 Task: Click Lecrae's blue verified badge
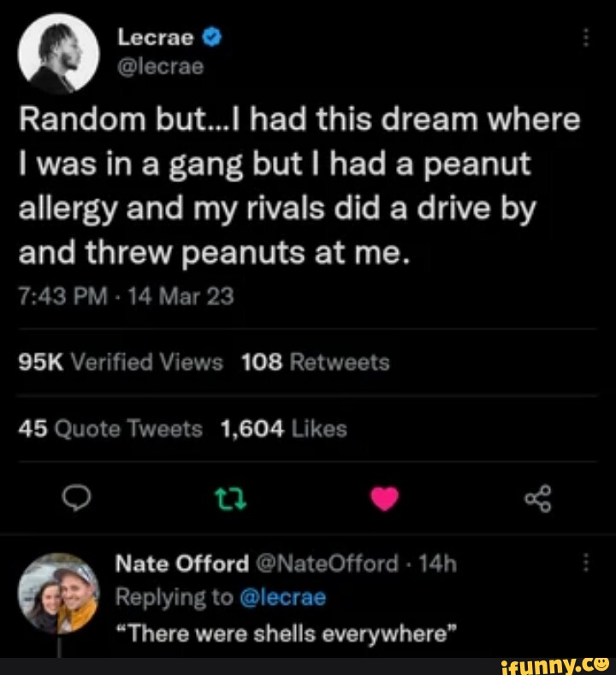pos(216,38)
